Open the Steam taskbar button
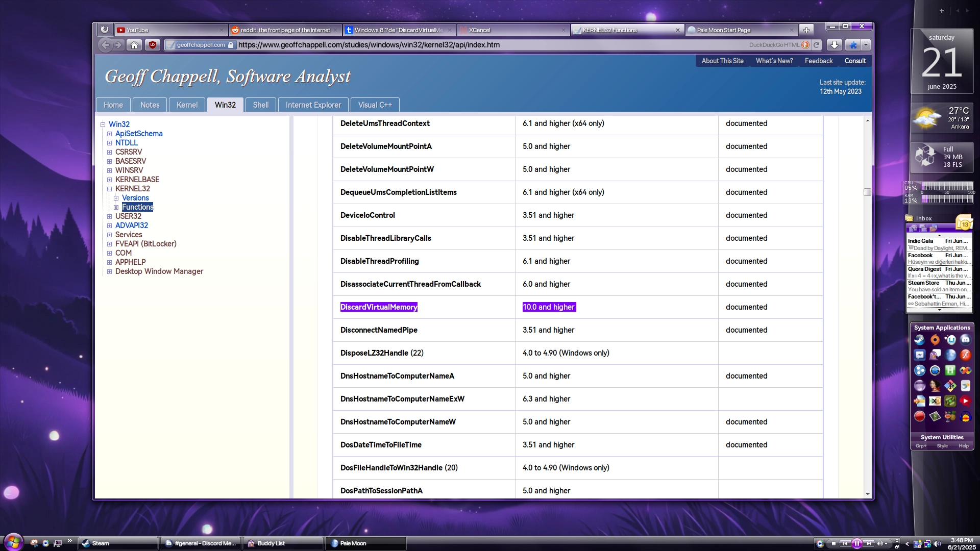The height and width of the screenshot is (551, 980). pos(118,543)
